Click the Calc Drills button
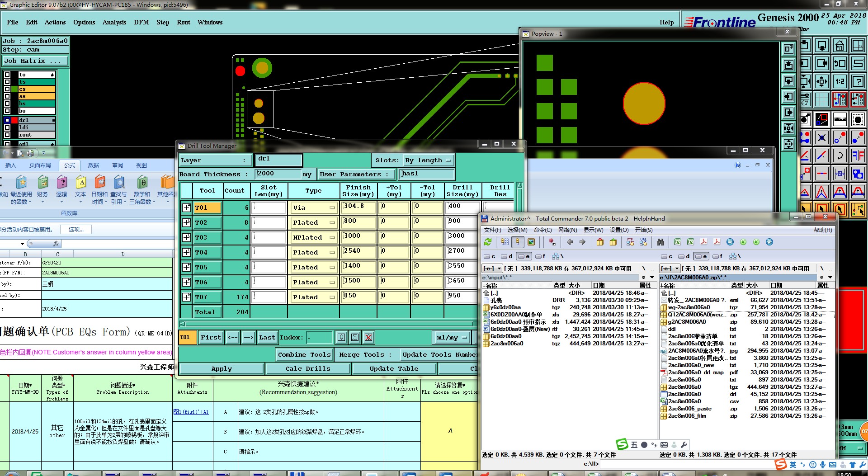This screenshot has height=476, width=868. 308,369
